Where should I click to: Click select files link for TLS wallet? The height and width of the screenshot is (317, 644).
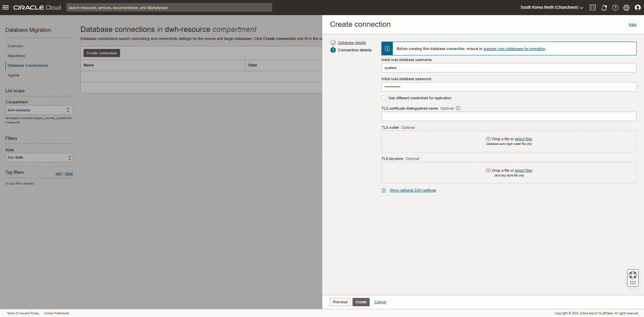point(523,139)
